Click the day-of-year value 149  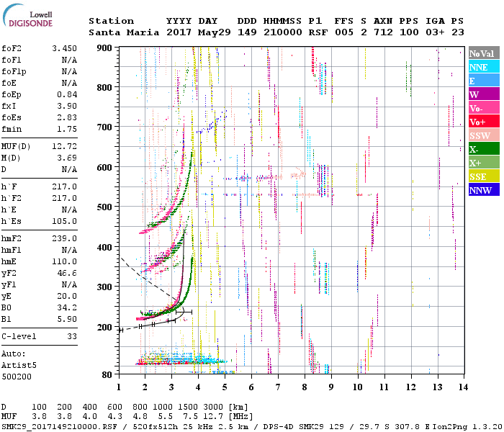point(247,32)
